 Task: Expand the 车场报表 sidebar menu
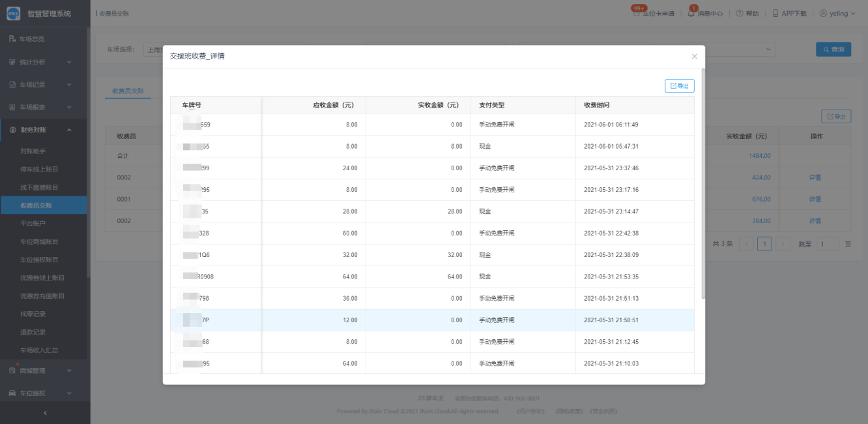coord(44,107)
